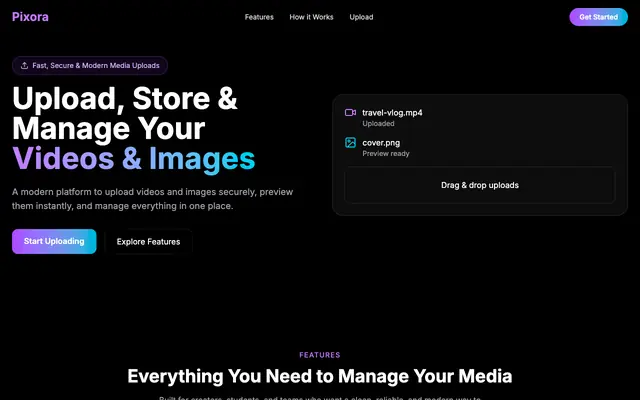Click the image icon beside cover.png
Viewport: 640px width, 400px height.
350,142
